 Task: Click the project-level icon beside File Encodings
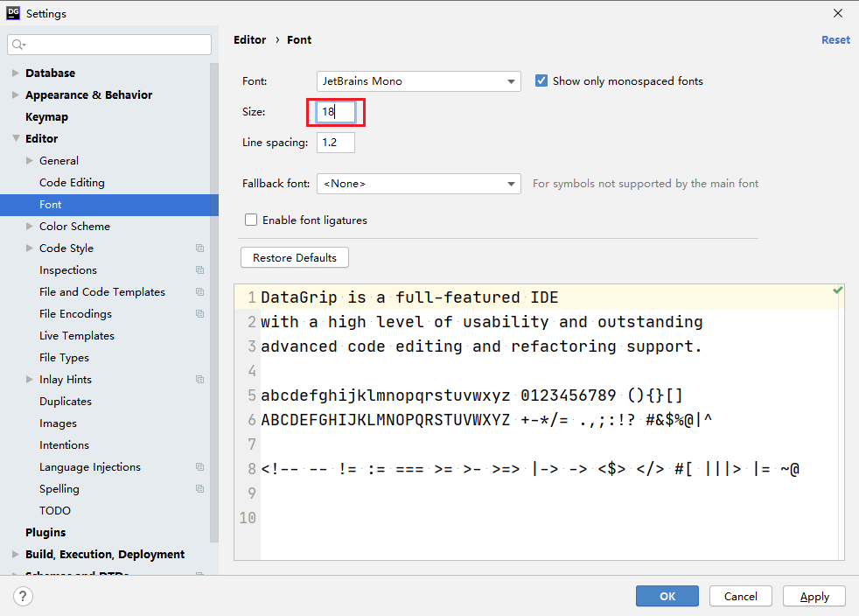(x=200, y=314)
